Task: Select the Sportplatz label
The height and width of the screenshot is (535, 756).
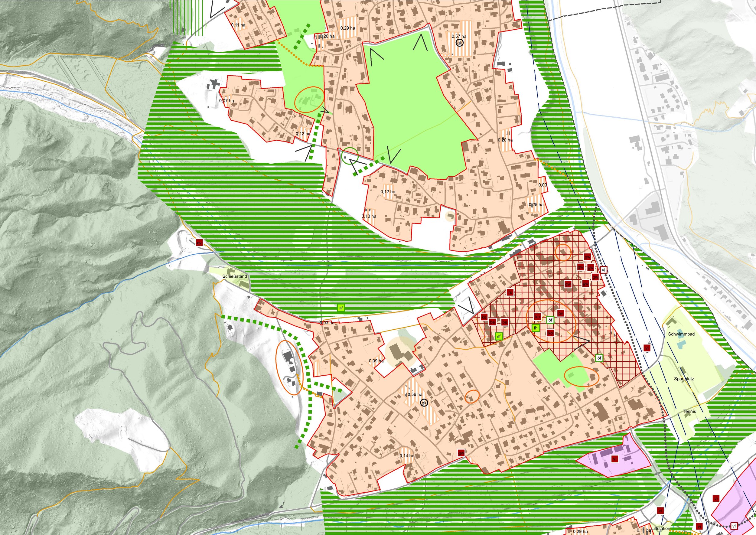Action: [684, 379]
